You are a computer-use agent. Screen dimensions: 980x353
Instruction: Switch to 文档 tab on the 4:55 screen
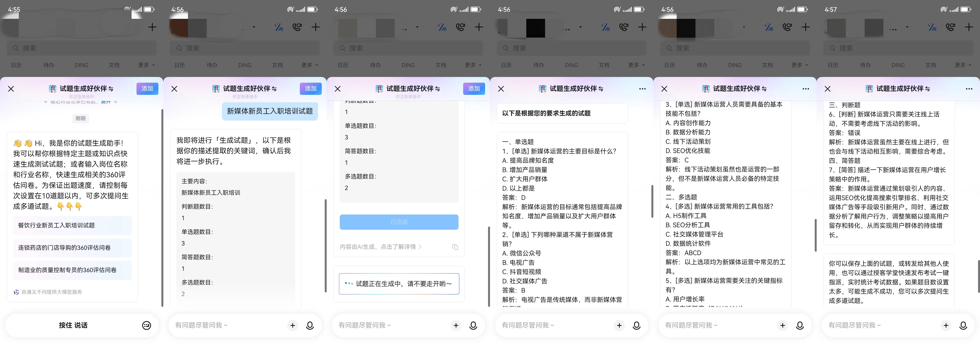114,65
